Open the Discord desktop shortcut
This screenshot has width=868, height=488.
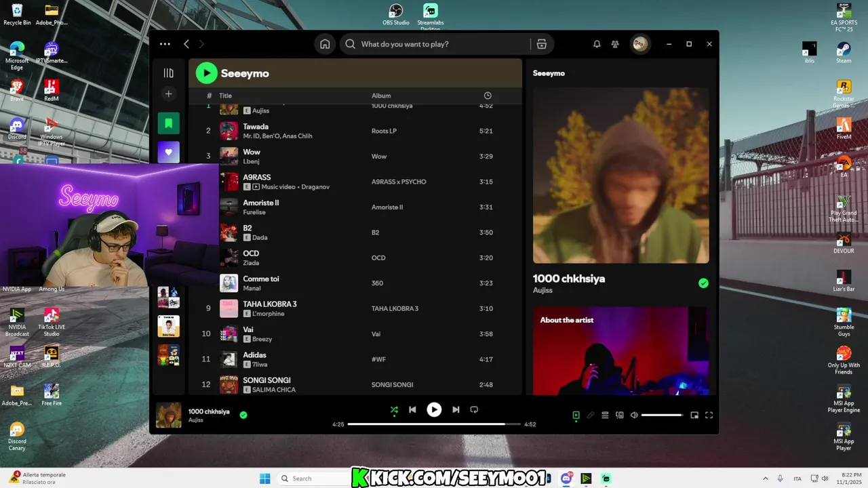pyautogui.click(x=17, y=128)
